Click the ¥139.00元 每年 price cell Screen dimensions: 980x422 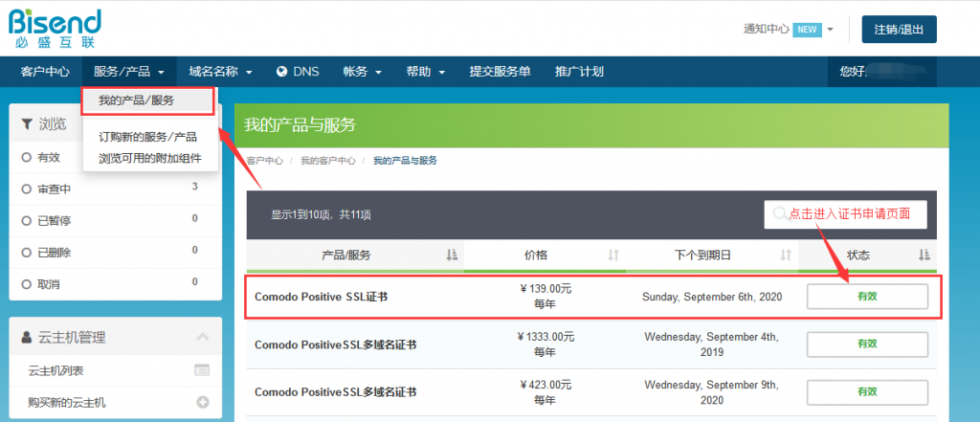tap(545, 297)
